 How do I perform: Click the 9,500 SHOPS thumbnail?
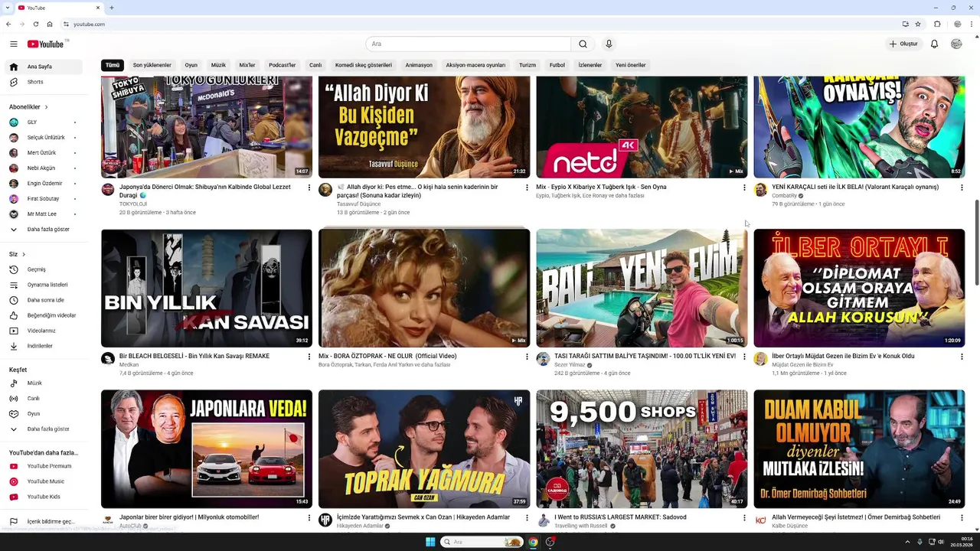[642, 449]
